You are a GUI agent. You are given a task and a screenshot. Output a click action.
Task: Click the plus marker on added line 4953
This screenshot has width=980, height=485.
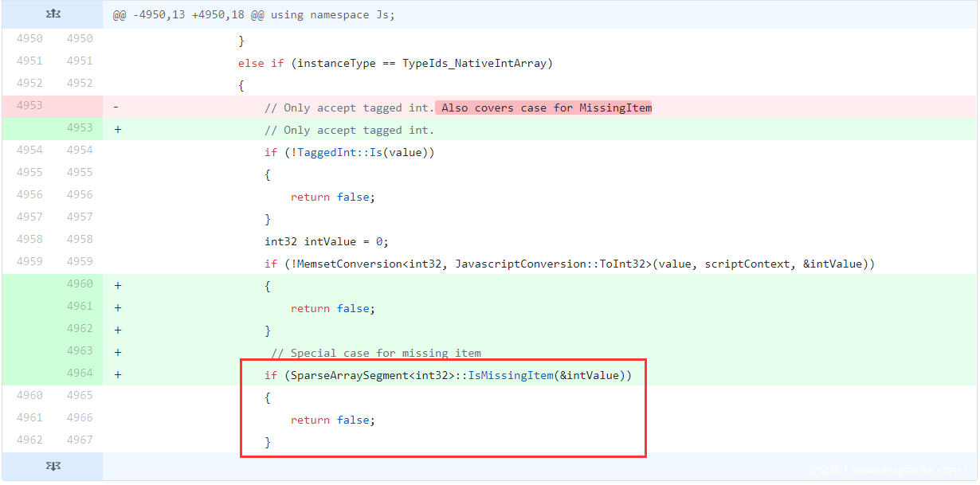(117, 129)
